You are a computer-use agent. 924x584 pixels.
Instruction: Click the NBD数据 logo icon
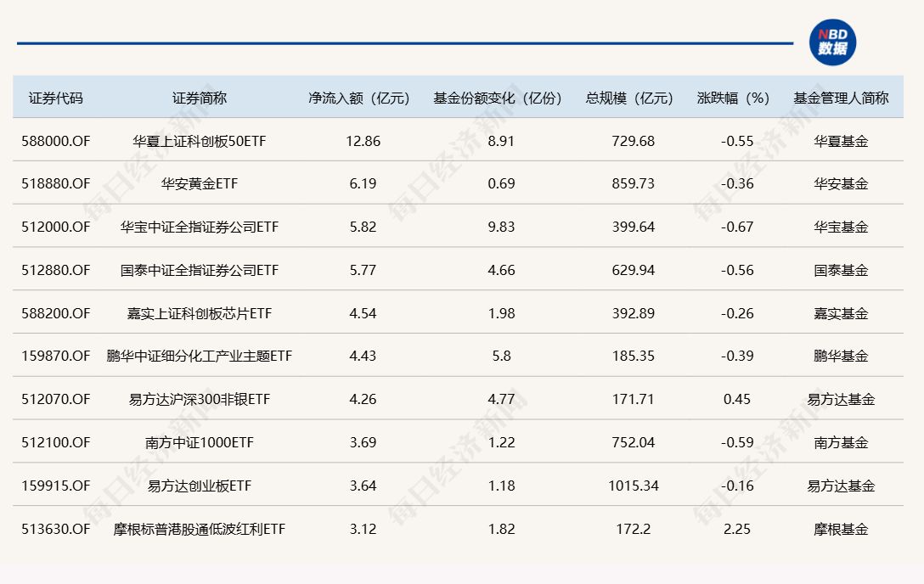tap(831, 42)
